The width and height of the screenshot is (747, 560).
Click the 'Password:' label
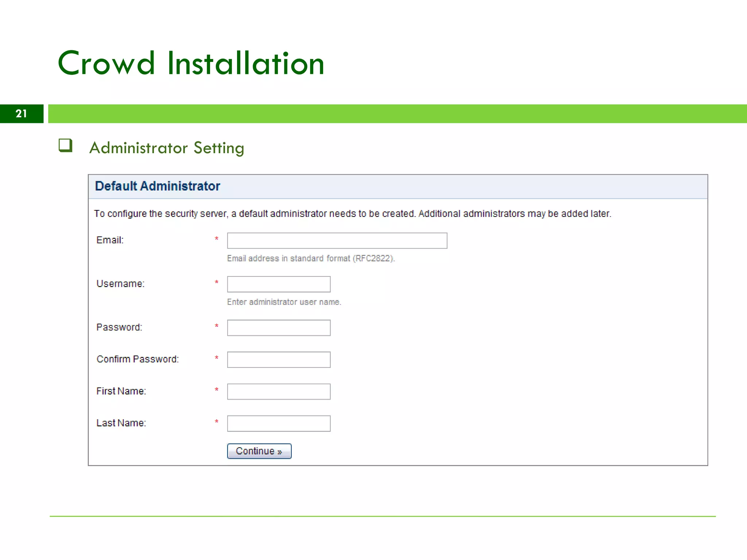pyautogui.click(x=119, y=327)
